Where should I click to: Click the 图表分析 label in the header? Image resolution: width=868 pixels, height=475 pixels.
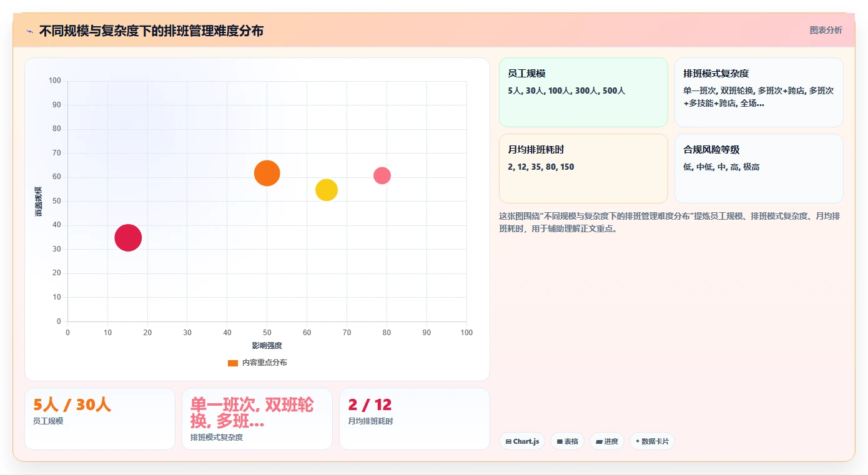[826, 30]
